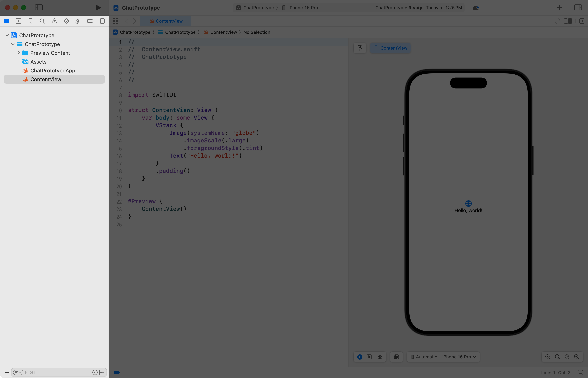588x378 pixels.
Task: Open the Find navigator magnifier icon
Action: click(x=42, y=21)
